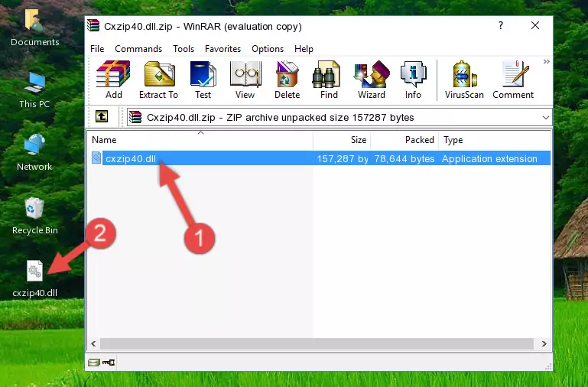
Task: Close the WinRAR window
Action: pos(535,25)
